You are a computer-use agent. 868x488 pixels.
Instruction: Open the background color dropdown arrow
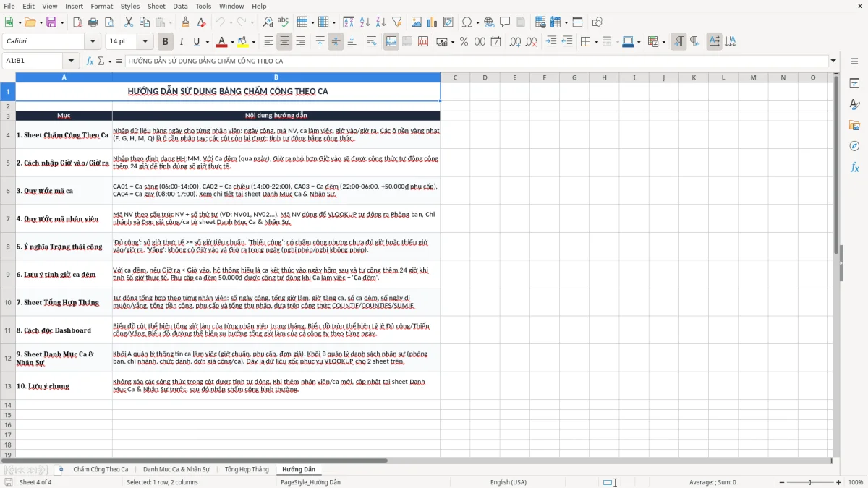[x=254, y=42]
